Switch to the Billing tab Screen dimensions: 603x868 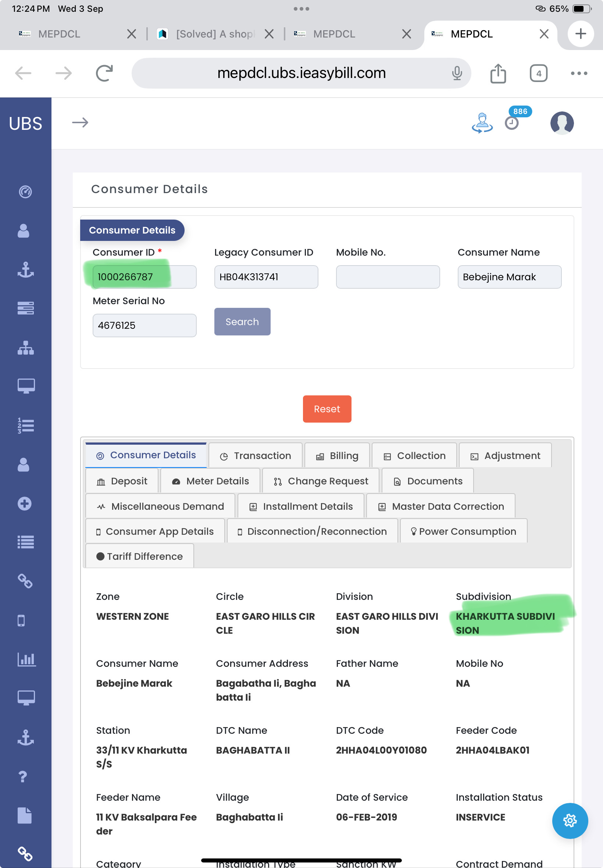[337, 456]
